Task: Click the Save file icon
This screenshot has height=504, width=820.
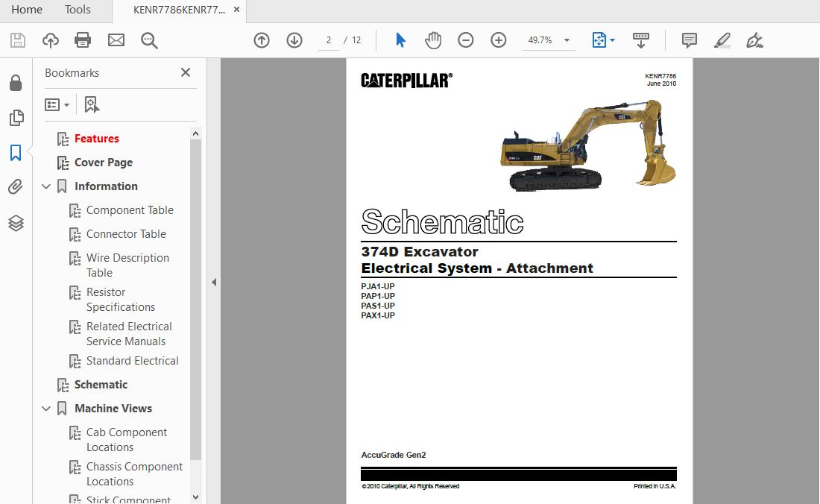Action: click(x=18, y=40)
